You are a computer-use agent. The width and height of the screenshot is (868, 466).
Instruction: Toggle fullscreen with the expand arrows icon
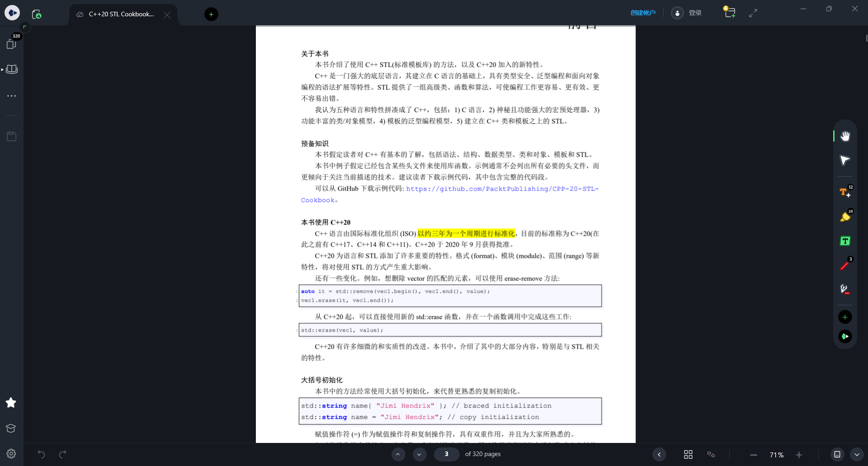click(x=753, y=13)
